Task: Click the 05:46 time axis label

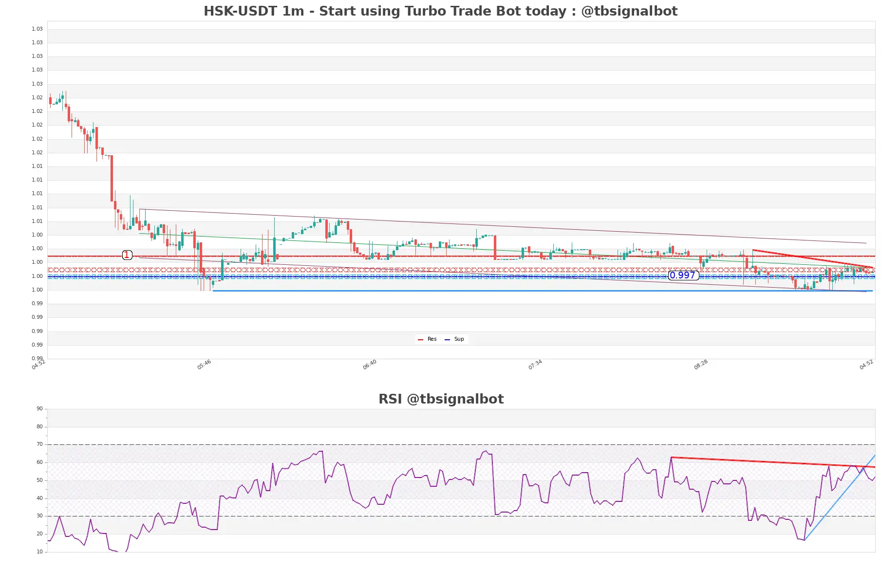Action: tap(204, 365)
